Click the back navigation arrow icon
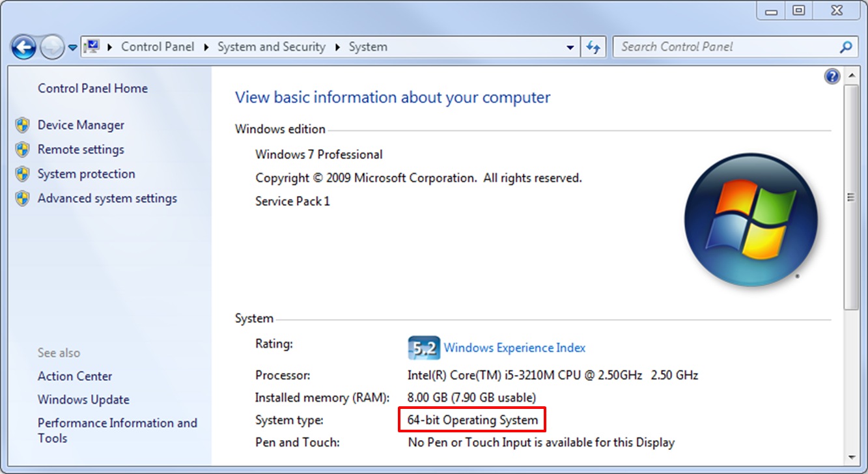 23,46
